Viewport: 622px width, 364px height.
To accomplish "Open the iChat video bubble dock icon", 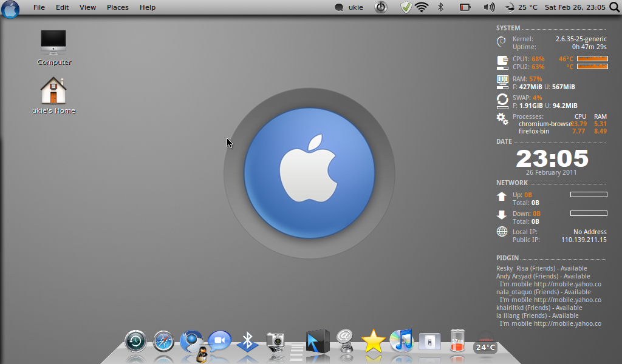I will (219, 340).
